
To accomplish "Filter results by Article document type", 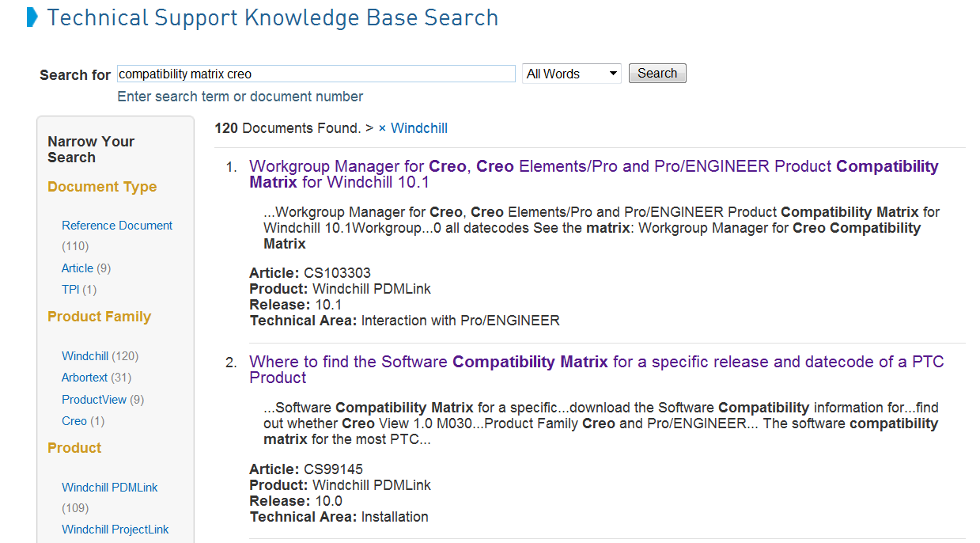I will tap(76, 268).
